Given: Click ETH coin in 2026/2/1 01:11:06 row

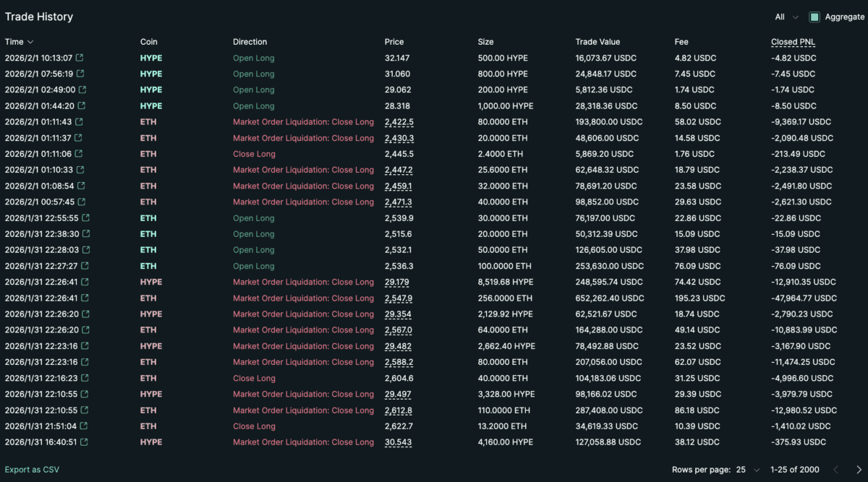Looking at the screenshot, I should (148, 154).
